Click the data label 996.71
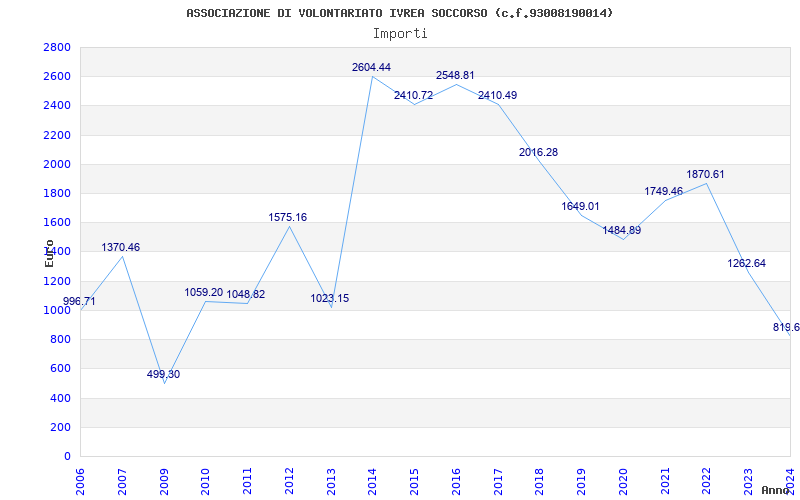This screenshot has width=800, height=500. coord(79,302)
